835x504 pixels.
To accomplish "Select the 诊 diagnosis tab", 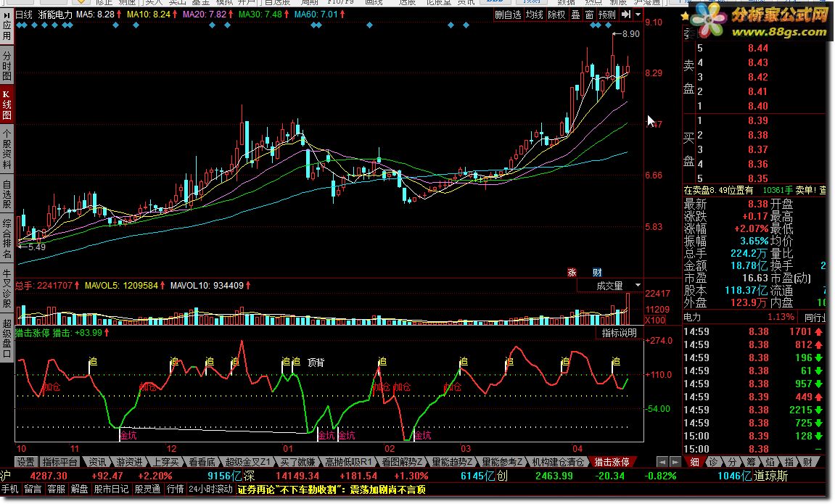I will [x=714, y=462].
